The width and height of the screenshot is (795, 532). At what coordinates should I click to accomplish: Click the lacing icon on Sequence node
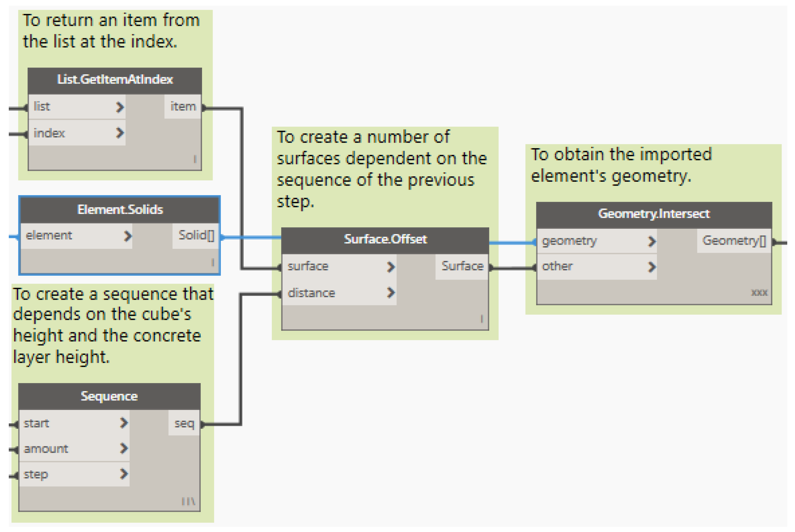point(188,501)
